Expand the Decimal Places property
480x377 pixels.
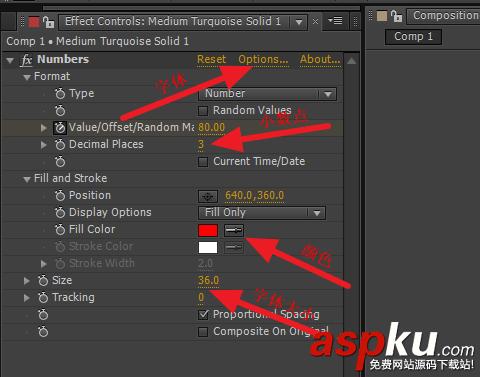point(43,145)
